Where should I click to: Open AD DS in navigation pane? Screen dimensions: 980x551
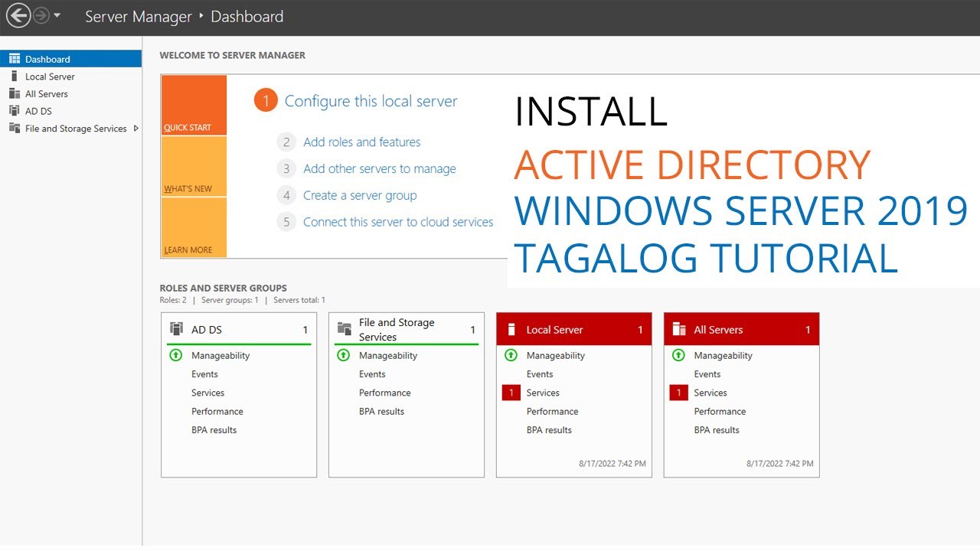[x=70, y=111]
